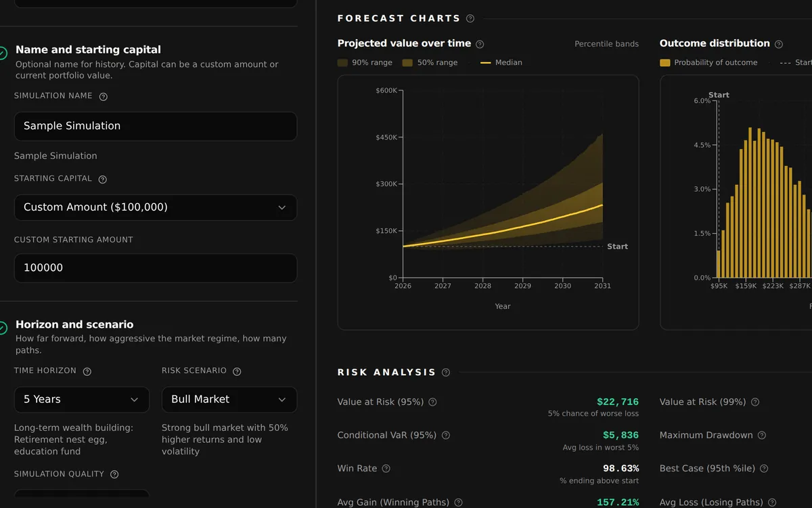Click 'Sample Simulation' text below name field
Image resolution: width=812 pixels, height=508 pixels.
(55, 156)
